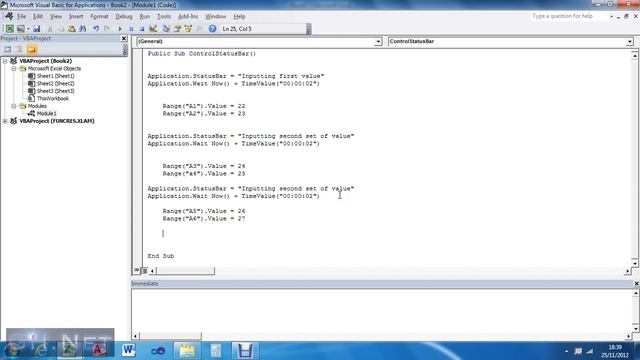Toggle Folders icon in Project pane
This screenshot has width=640, height=360.
pyautogui.click(x=32, y=49)
